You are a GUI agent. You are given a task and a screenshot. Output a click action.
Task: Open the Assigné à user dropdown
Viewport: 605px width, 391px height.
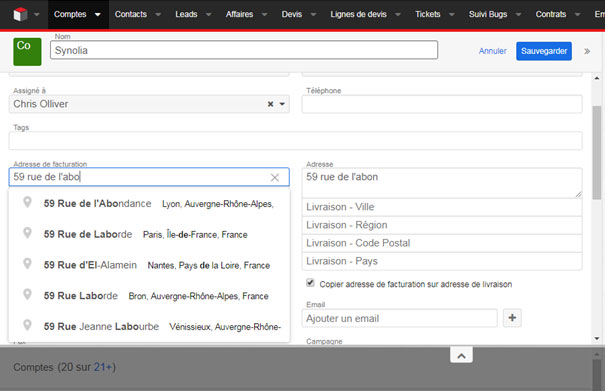[282, 104]
